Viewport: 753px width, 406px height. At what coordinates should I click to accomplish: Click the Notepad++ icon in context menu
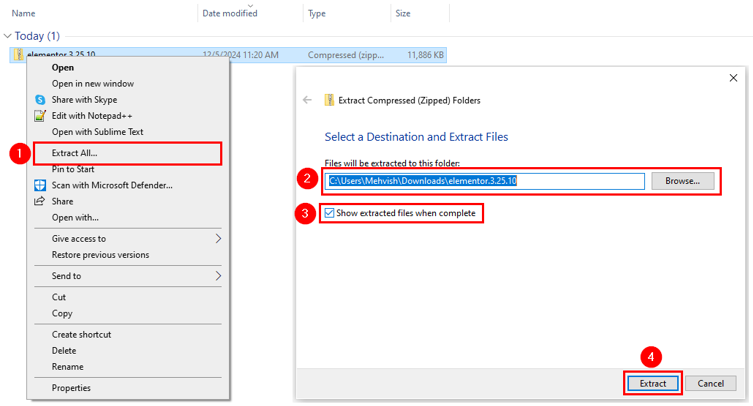[40, 116]
